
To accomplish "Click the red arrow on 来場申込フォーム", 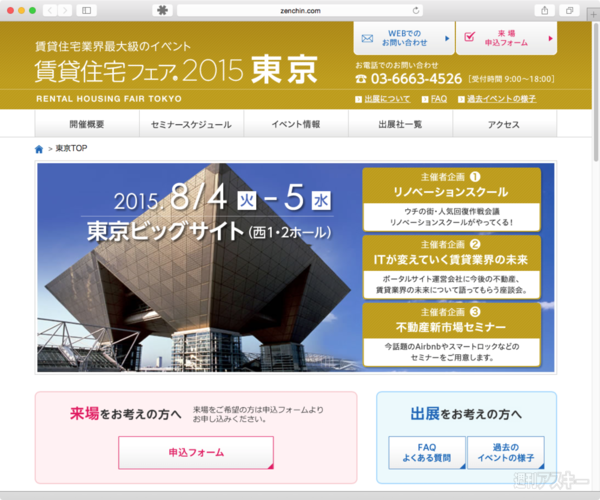I will tap(550, 38).
